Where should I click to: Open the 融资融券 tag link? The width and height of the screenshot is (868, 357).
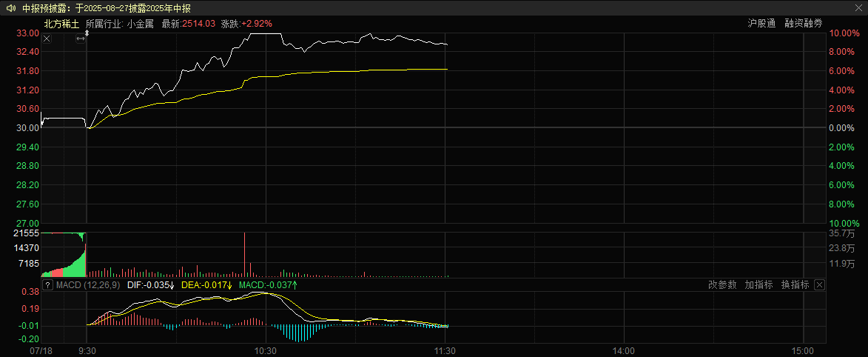[803, 23]
